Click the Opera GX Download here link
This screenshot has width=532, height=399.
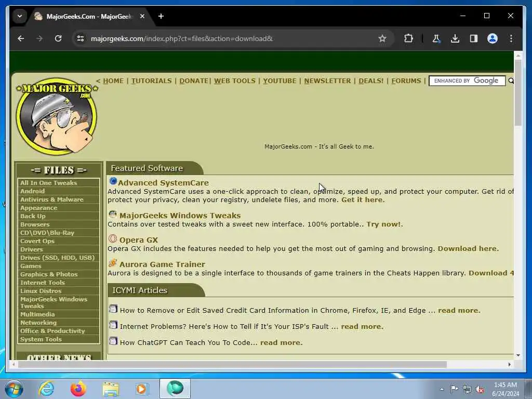click(x=467, y=249)
